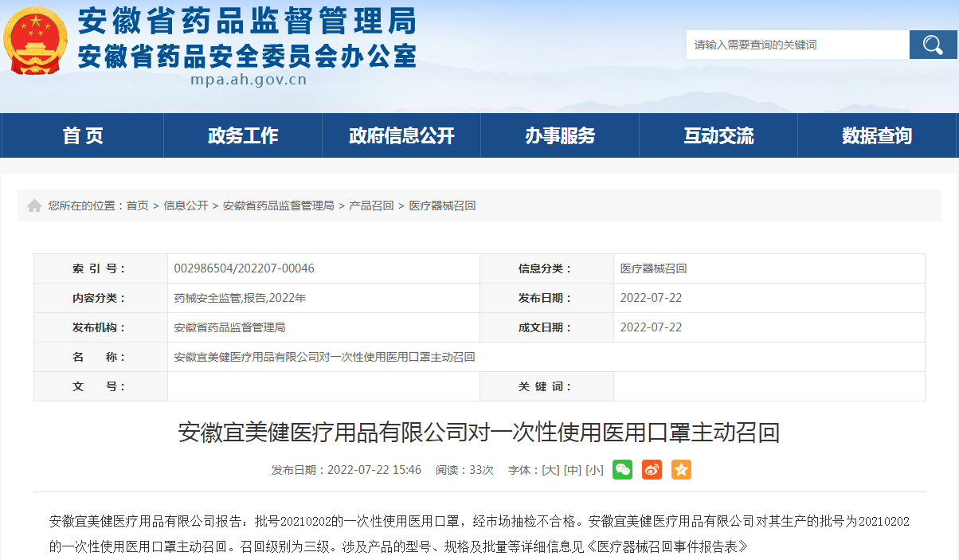Image resolution: width=959 pixels, height=560 pixels.
Task: Click the 安徽省药品安全委员会办公室 header title
Action: tap(246, 55)
